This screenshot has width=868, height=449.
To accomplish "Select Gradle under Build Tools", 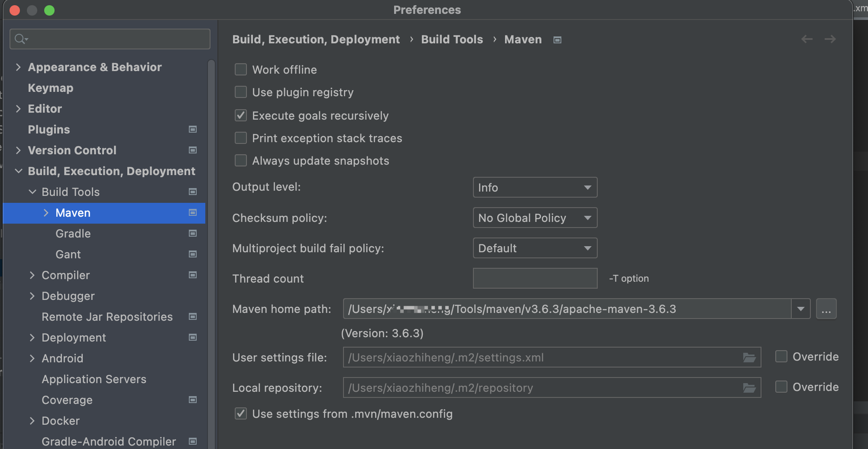I will pyautogui.click(x=73, y=234).
